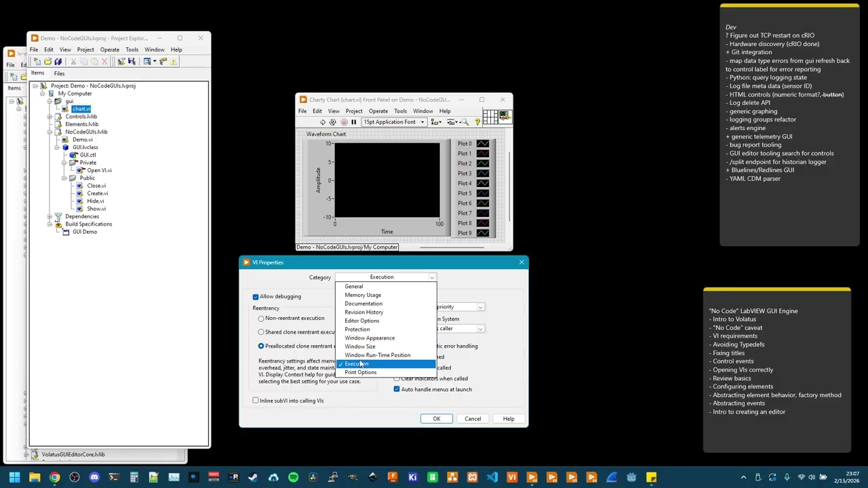This screenshot has height=488, width=868.
Task: Click the red Delete X in Project Explorer toolbar
Action: coord(104,62)
